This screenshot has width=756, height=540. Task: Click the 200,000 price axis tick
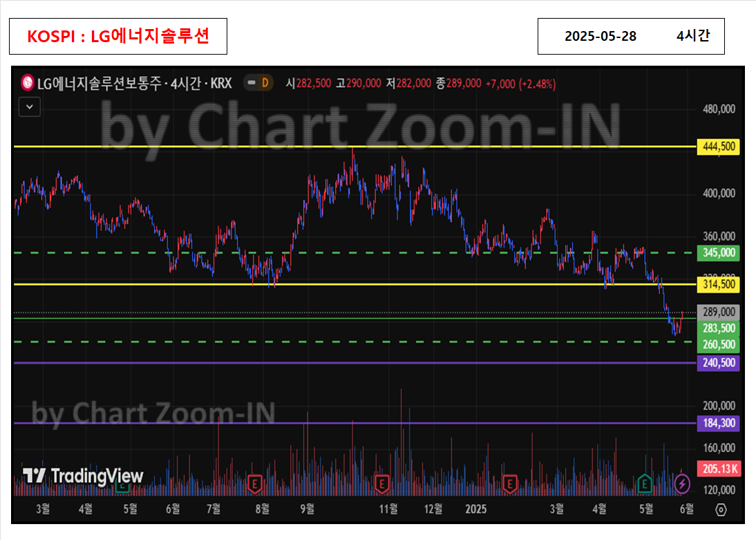(x=719, y=406)
